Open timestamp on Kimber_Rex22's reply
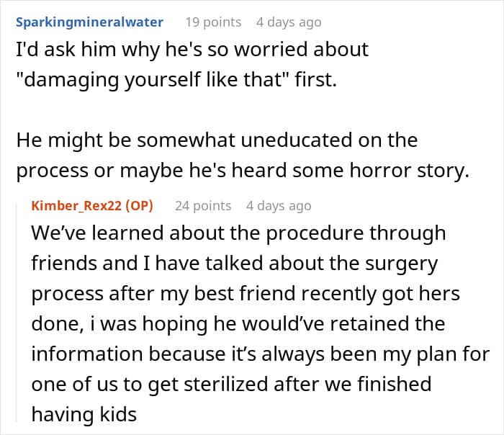Image resolution: width=504 pixels, height=435 pixels. pos(279,206)
